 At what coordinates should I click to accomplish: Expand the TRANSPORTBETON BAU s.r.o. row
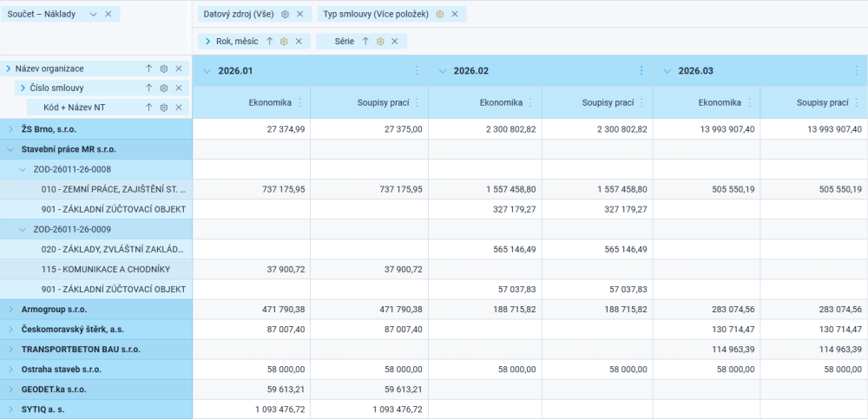(10, 350)
